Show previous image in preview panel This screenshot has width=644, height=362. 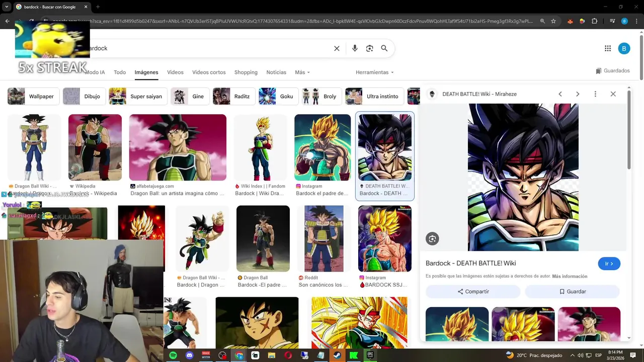point(560,94)
